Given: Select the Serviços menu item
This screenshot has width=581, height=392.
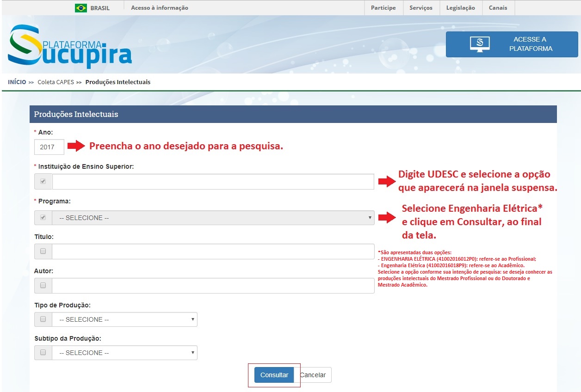Looking at the screenshot, I should click(420, 8).
